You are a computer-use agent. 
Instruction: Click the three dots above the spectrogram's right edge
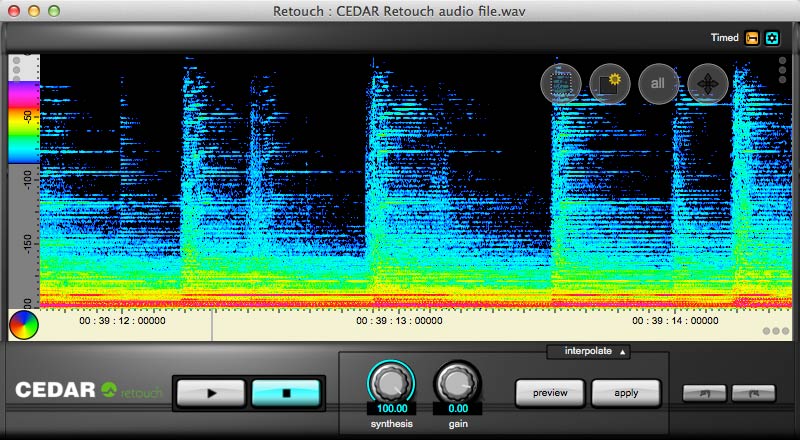pos(782,72)
